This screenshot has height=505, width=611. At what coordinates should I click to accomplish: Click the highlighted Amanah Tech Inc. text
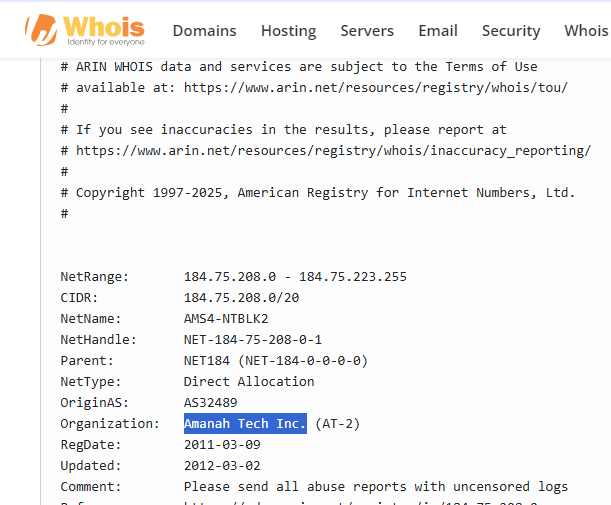point(245,424)
